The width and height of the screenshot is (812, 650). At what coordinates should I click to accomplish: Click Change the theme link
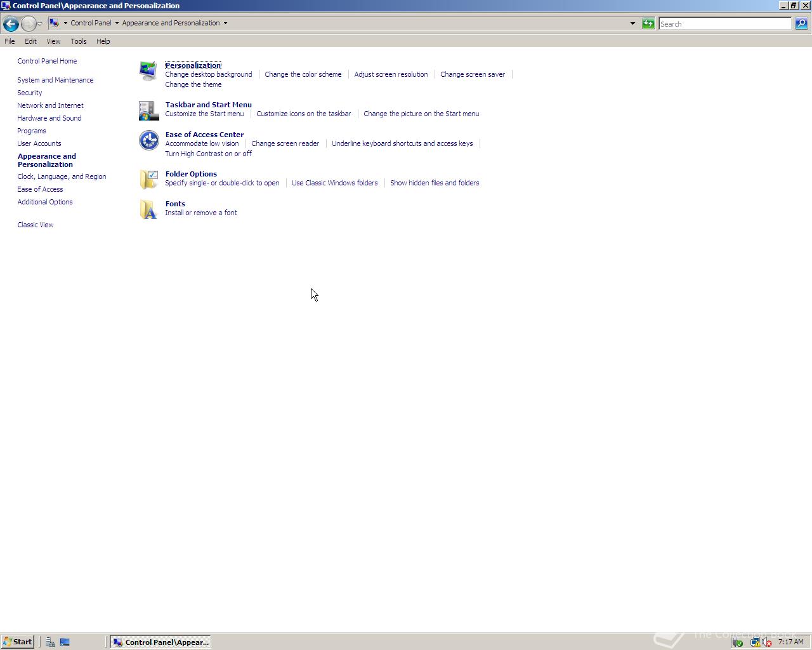[x=193, y=84]
